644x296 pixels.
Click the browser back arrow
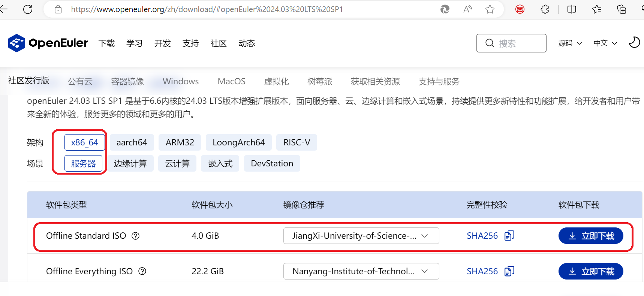tap(3, 9)
